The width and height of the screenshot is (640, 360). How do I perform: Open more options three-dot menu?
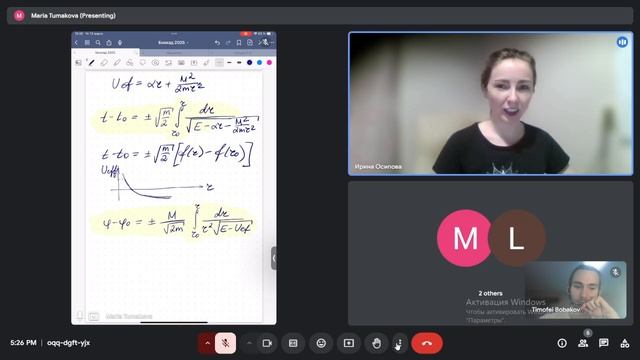coord(399,343)
